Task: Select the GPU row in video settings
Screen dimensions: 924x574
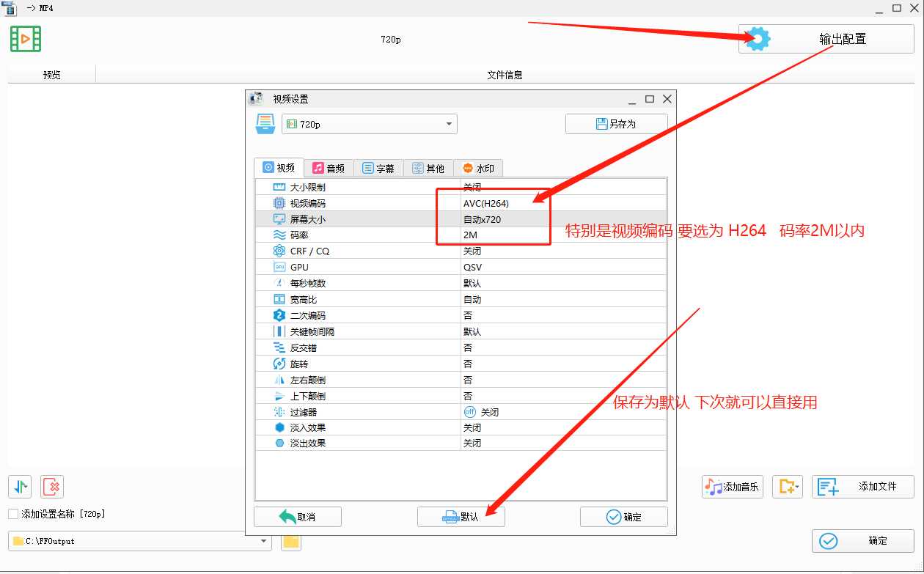Action: [x=358, y=268]
